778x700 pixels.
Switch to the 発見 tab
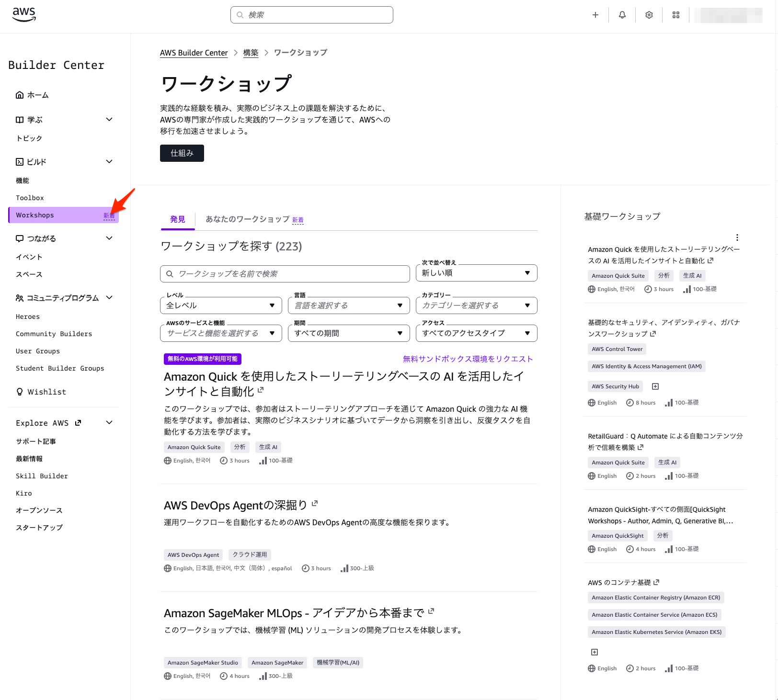(x=178, y=219)
